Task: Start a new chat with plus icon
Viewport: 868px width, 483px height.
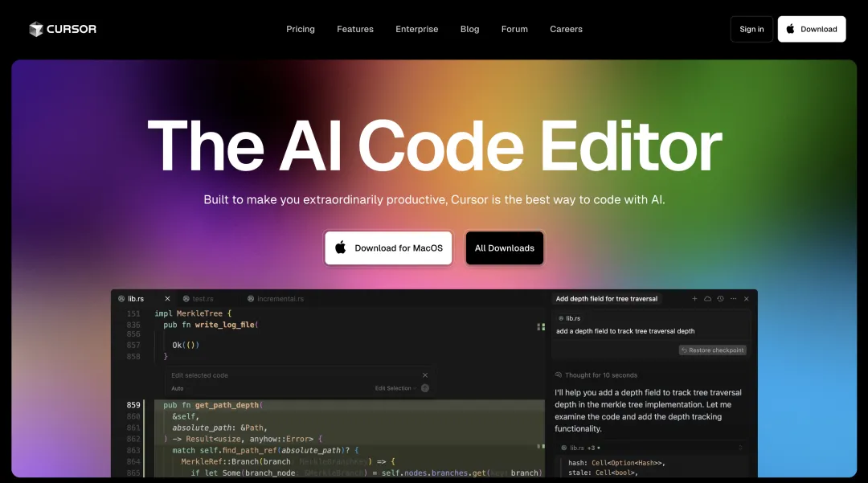Action: click(x=694, y=299)
